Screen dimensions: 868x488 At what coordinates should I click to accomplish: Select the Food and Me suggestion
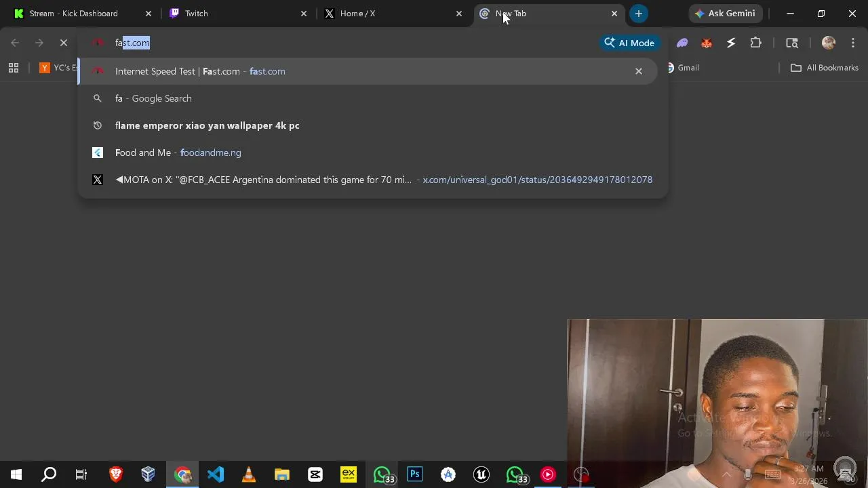(368, 152)
